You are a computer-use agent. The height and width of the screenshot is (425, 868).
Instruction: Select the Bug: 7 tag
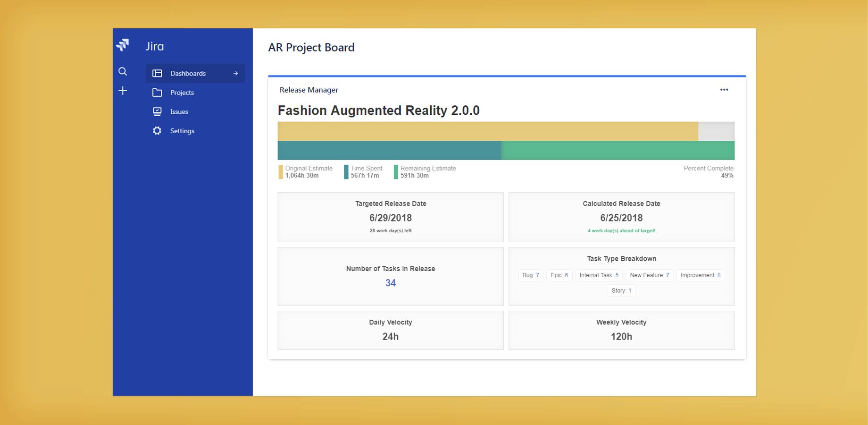pos(531,275)
